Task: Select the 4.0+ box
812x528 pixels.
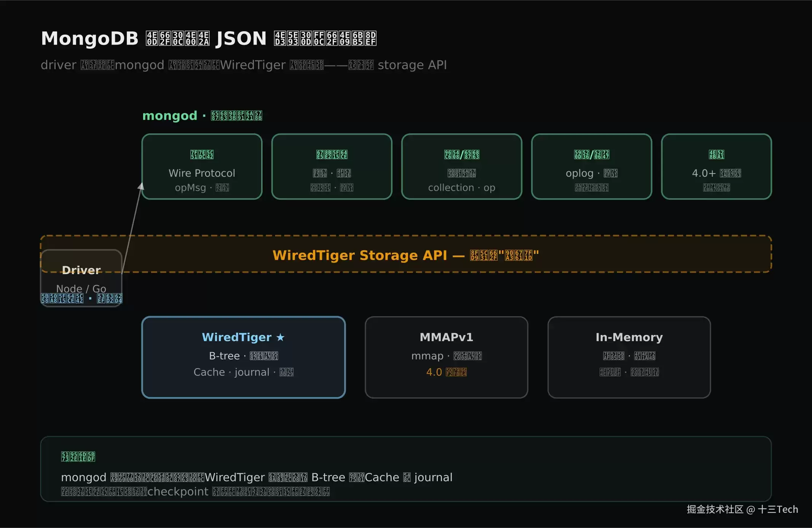Action: 716,166
